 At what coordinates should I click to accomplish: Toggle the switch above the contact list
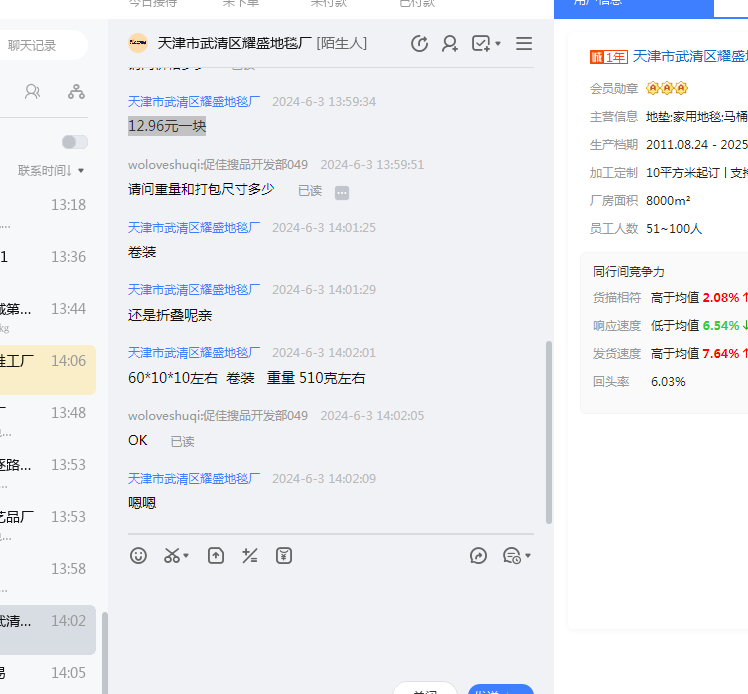(75, 142)
